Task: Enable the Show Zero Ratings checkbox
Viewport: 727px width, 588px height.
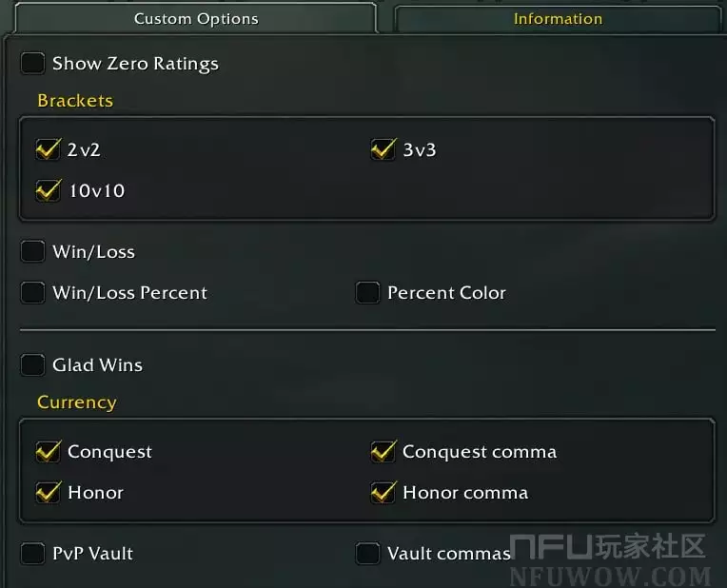Action: click(33, 64)
